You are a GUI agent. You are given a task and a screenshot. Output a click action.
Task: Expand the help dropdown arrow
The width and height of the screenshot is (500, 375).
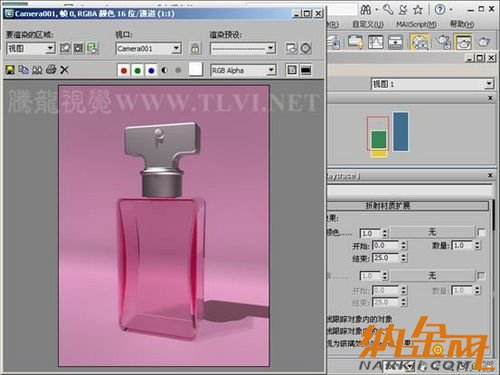click(x=451, y=10)
